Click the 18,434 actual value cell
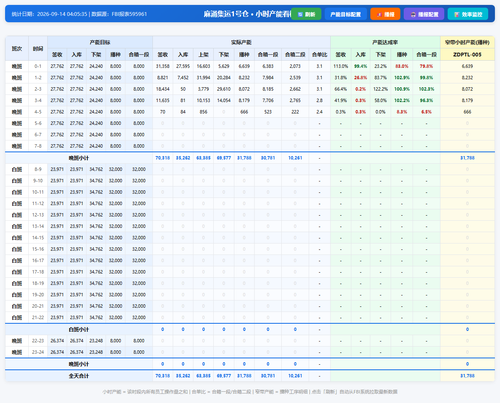Screen dimensions: 500x403 point(163,89)
